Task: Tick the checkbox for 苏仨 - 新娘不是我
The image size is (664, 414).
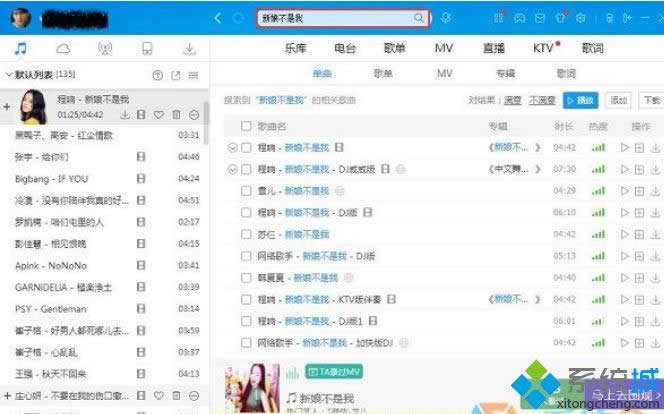Action: (246, 234)
